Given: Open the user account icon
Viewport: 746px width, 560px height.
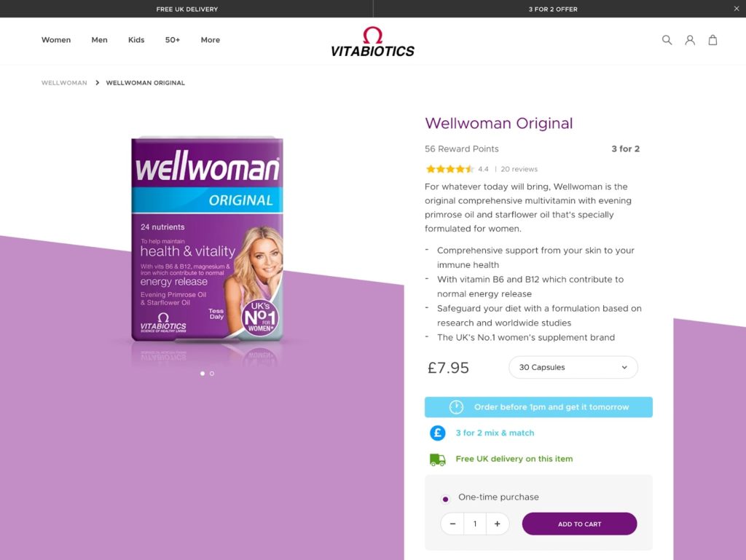Looking at the screenshot, I should [690, 40].
